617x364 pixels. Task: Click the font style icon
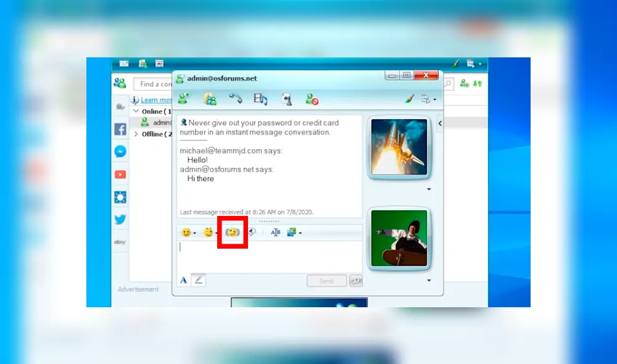[x=275, y=233]
